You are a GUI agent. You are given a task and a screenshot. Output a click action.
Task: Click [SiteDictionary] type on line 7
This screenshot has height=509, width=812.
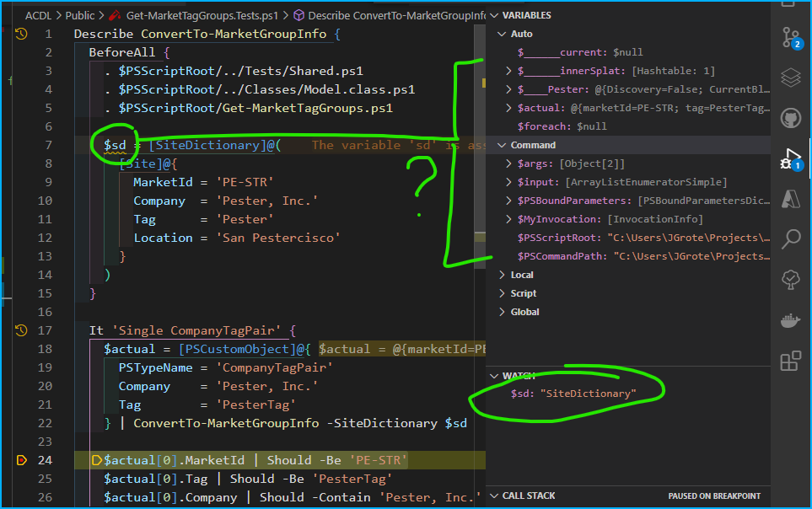(x=207, y=145)
